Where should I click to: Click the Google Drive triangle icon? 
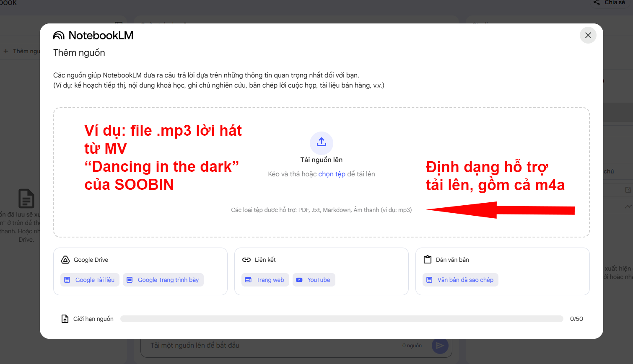pos(65,260)
